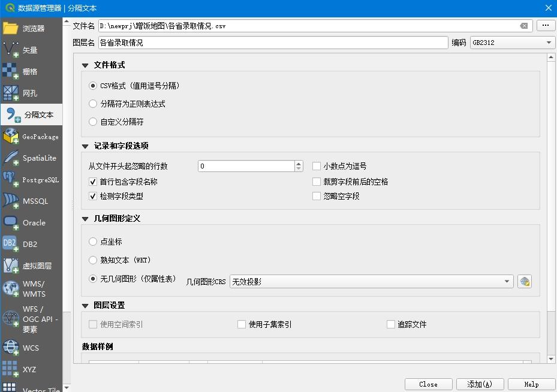Screen dimensions: 557x392
Task: Select the 矢量 vector source icon
Action: click(11, 50)
